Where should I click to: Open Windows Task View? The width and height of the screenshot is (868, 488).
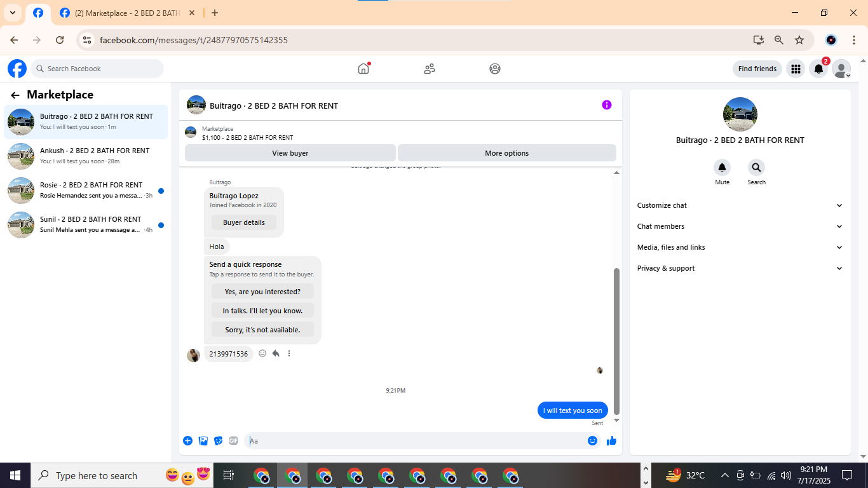click(x=229, y=475)
